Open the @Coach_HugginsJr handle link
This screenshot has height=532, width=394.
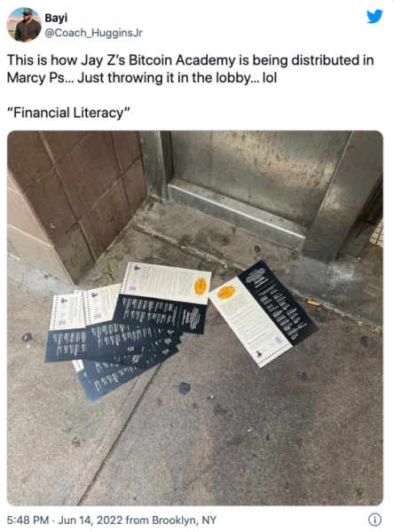(x=94, y=33)
